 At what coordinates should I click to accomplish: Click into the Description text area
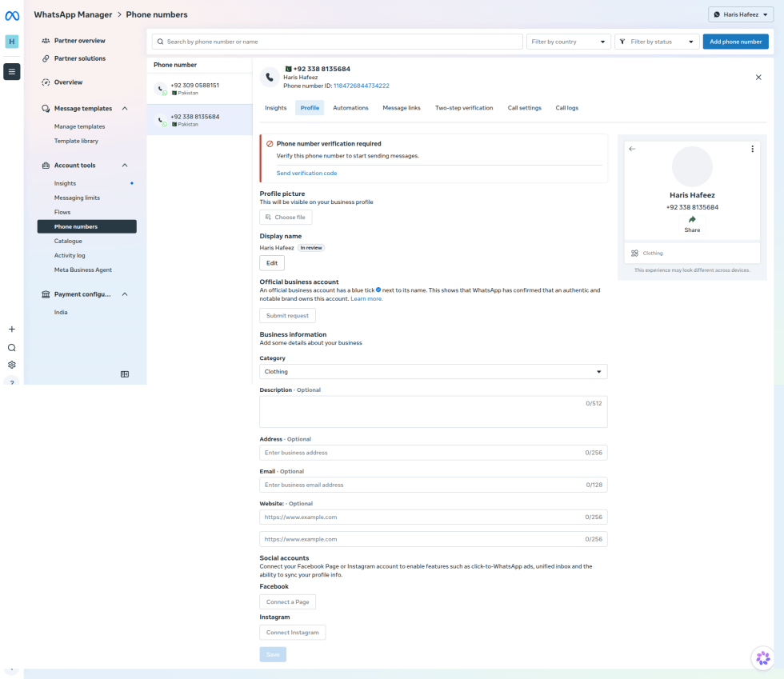tap(434, 412)
